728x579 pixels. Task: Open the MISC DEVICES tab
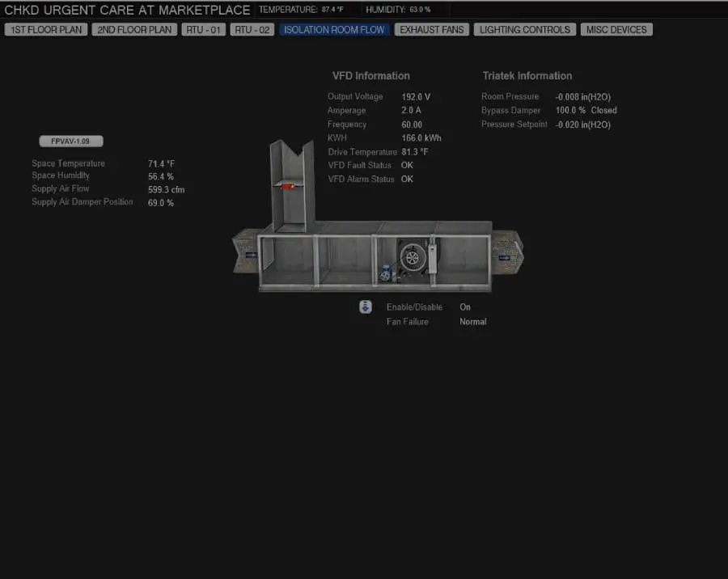[616, 30]
